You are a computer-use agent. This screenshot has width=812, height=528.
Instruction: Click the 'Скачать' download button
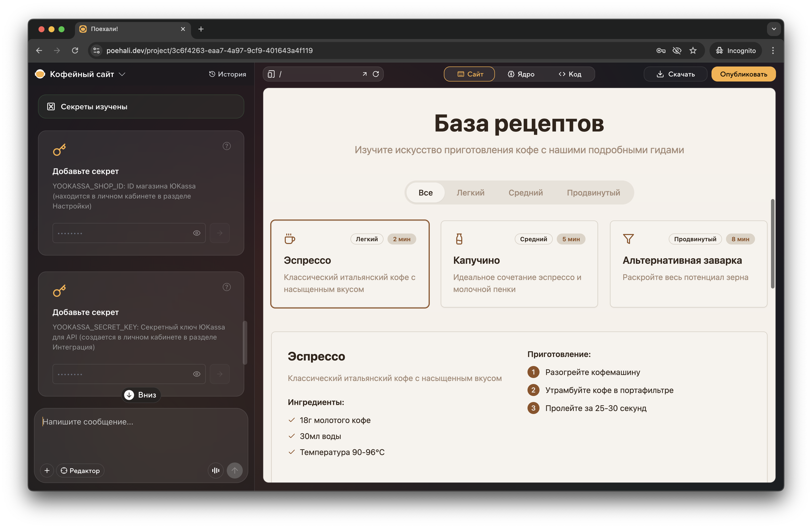coord(675,74)
